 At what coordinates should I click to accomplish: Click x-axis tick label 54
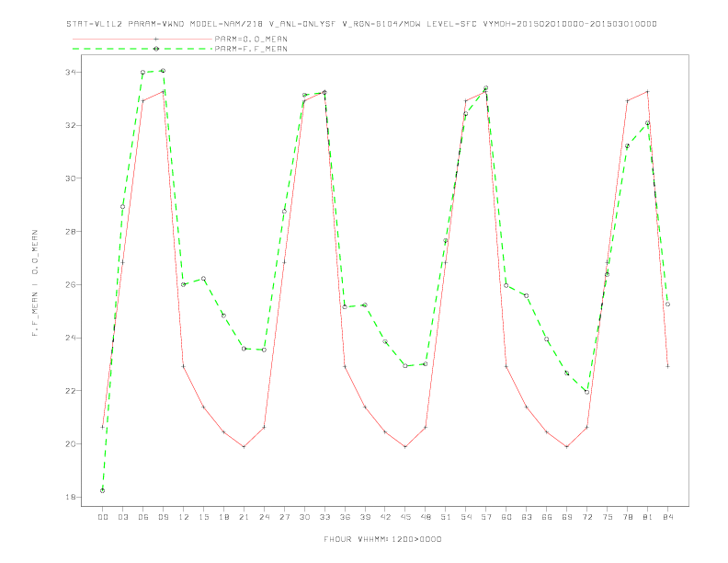pos(466,517)
